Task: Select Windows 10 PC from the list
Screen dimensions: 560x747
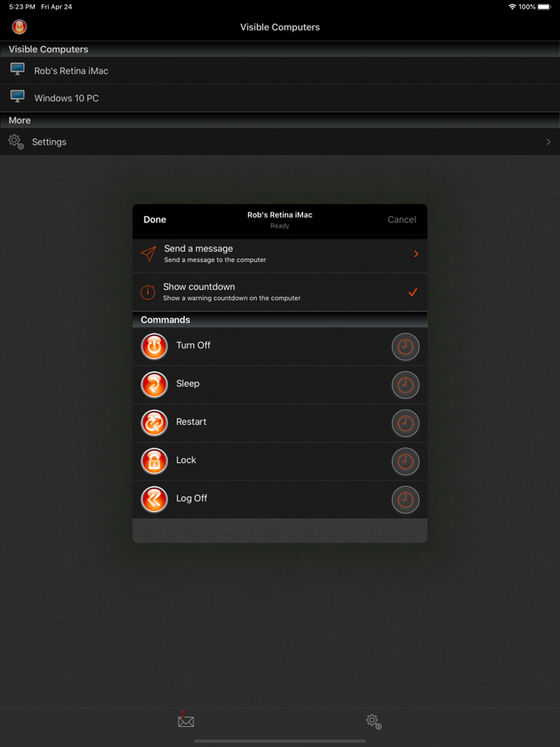Action: point(280,98)
